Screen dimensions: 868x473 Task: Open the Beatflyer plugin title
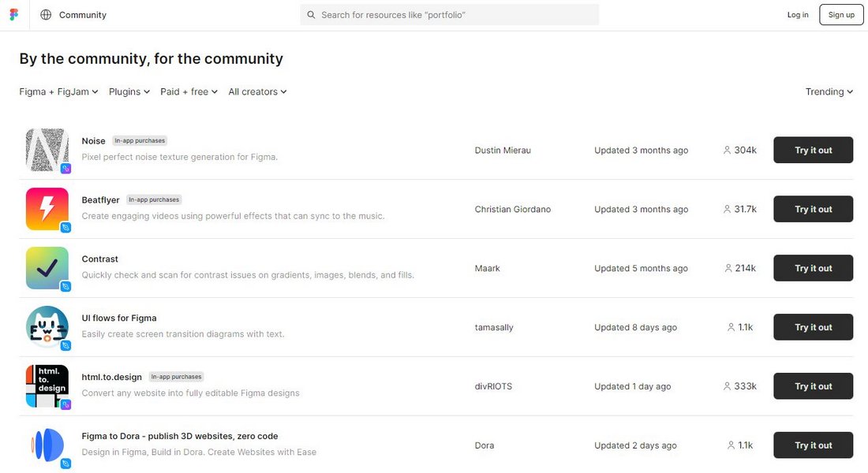pyautogui.click(x=100, y=199)
